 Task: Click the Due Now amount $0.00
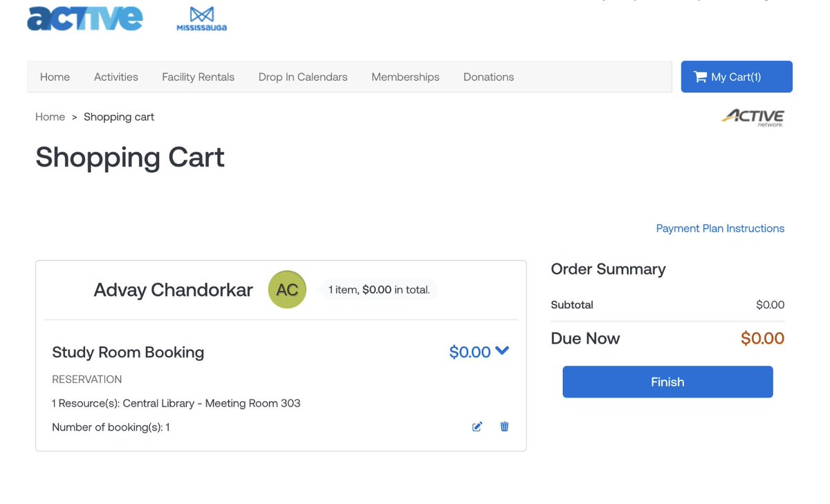click(762, 338)
